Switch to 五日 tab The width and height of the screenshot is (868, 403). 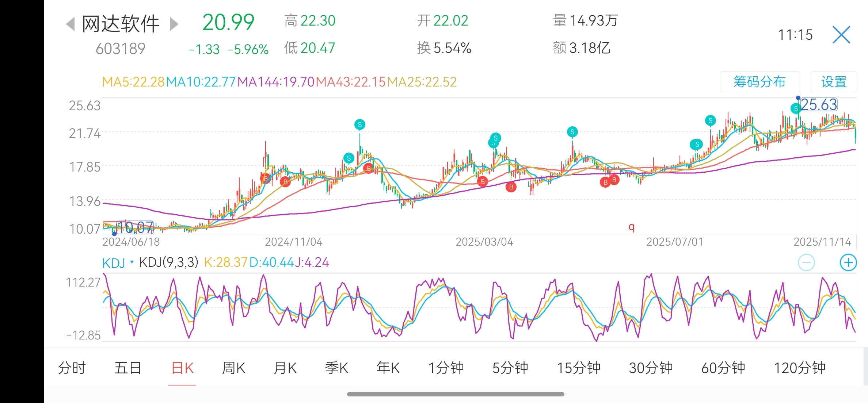[x=128, y=368]
